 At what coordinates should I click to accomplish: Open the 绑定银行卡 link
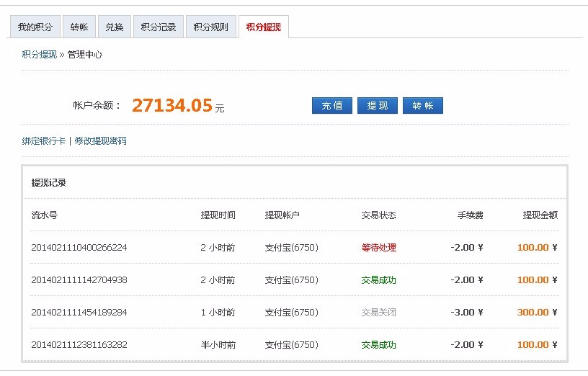[x=44, y=141]
